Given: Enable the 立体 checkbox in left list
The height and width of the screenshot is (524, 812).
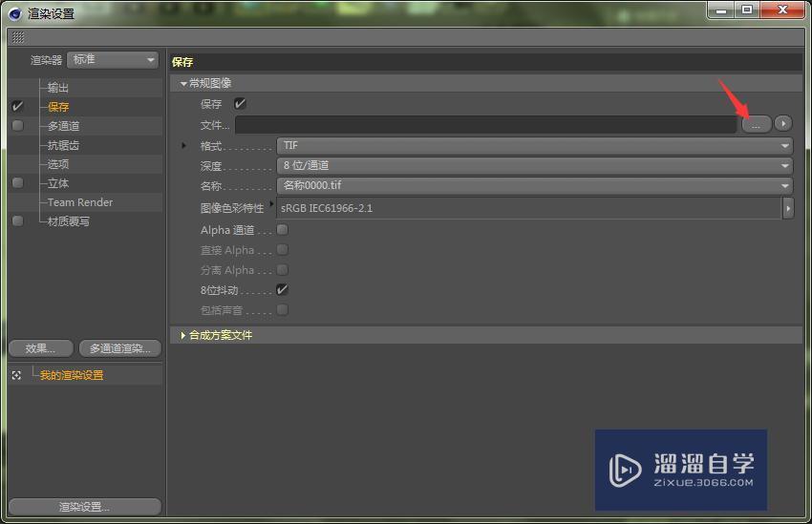Looking at the screenshot, I should pyautogui.click(x=17, y=183).
